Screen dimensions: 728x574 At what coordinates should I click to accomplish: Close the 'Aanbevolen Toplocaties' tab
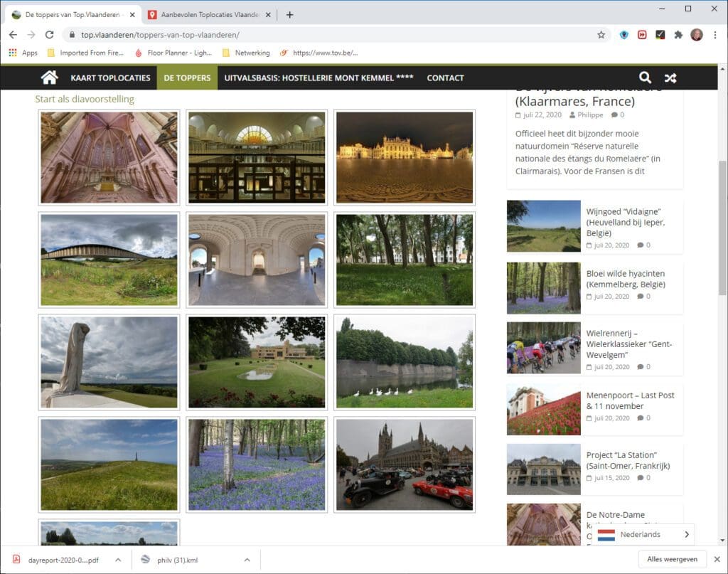tap(268, 15)
